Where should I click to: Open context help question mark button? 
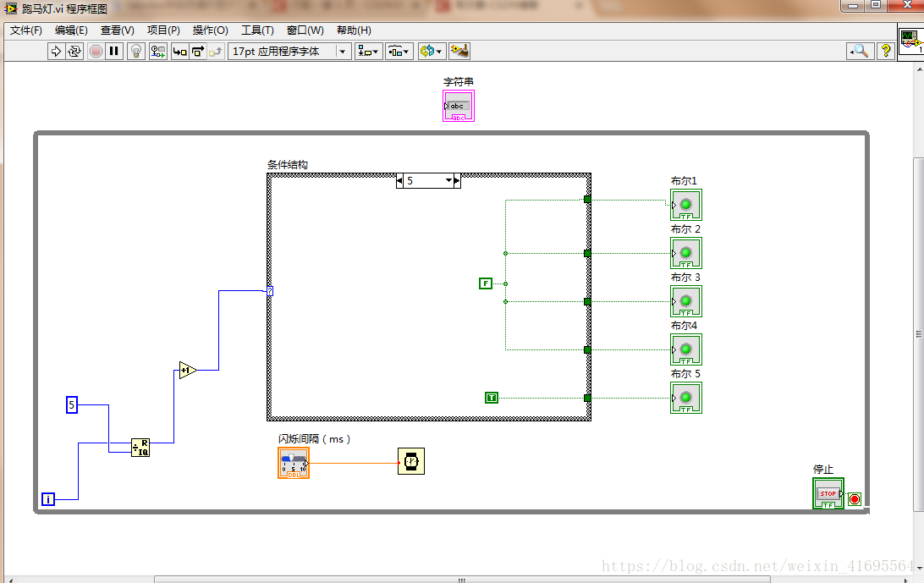click(x=886, y=52)
